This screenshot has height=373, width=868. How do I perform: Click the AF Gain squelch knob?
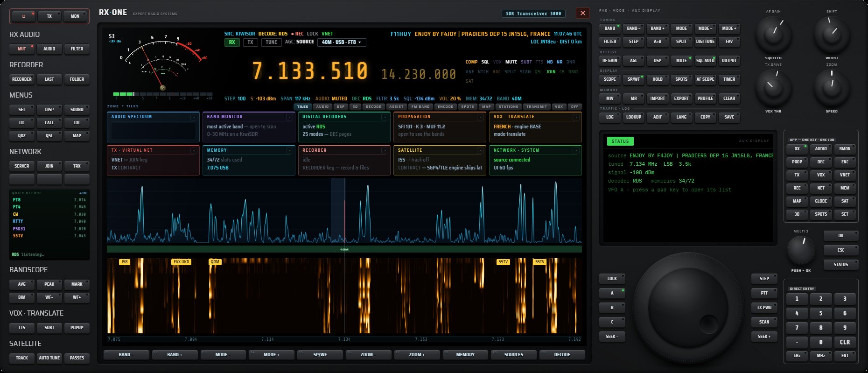pyautogui.click(x=773, y=35)
